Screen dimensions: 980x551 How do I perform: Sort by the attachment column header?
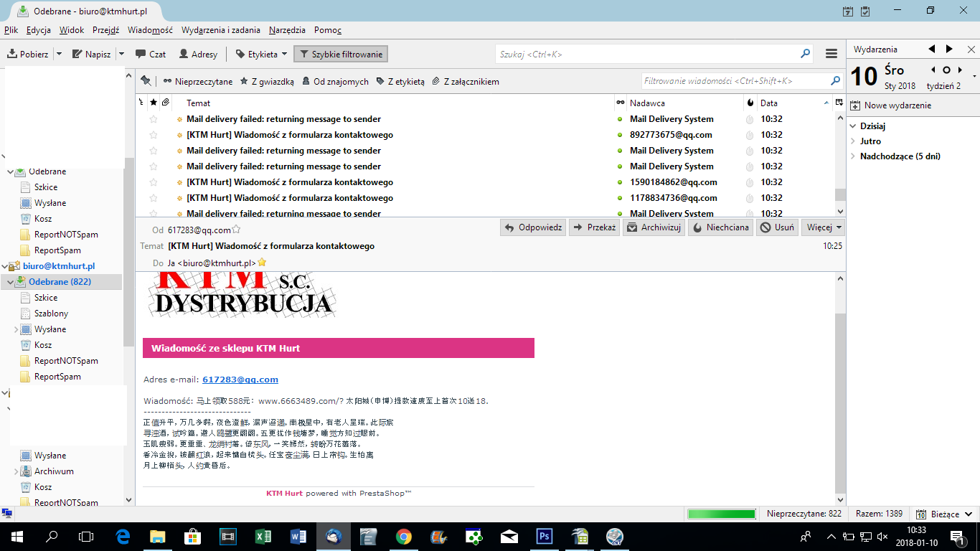165,103
